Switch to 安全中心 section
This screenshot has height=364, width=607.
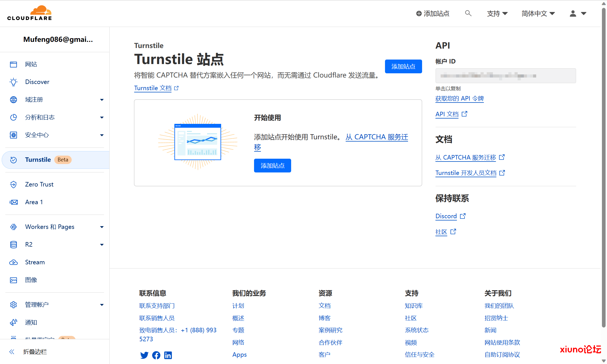[x=37, y=135]
